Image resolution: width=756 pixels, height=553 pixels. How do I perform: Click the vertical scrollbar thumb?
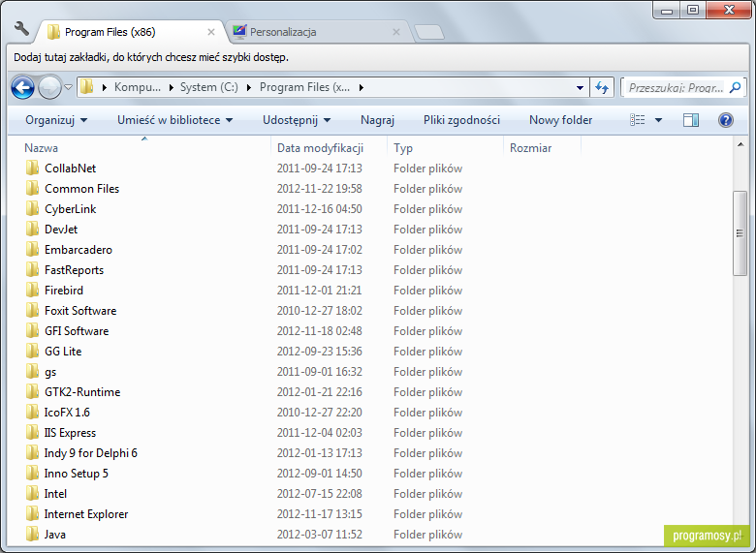point(740,233)
